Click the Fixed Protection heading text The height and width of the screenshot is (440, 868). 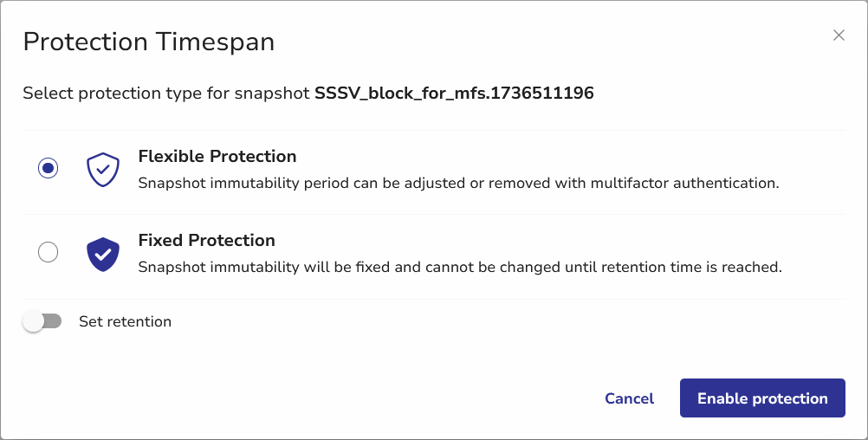[x=206, y=241]
